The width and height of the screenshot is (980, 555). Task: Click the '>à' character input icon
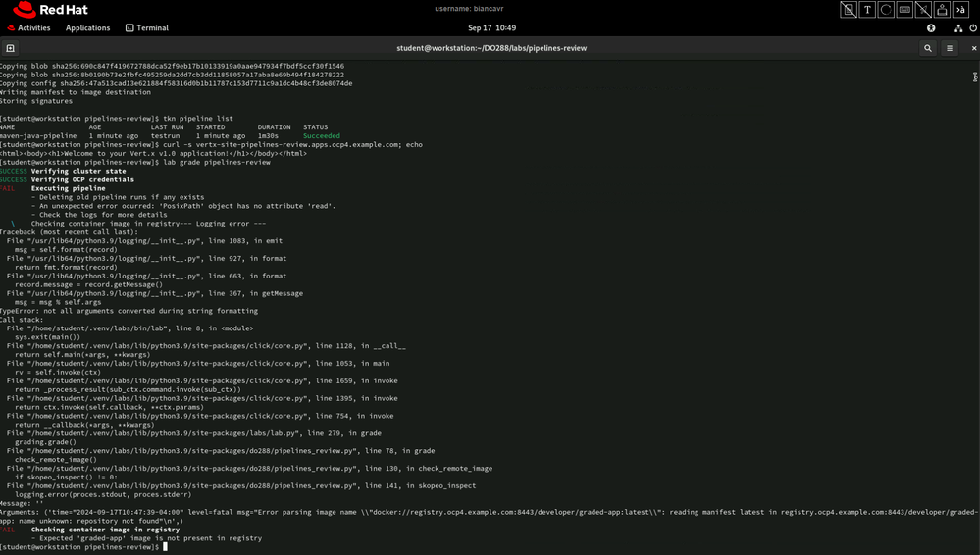960,10
